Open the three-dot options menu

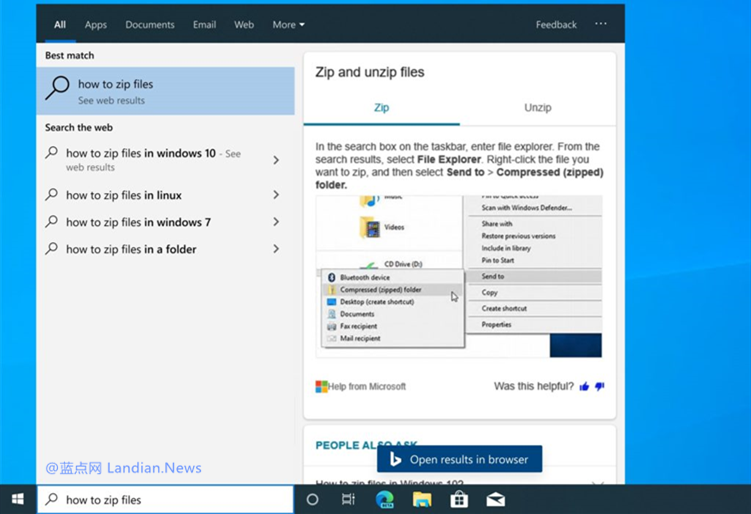(x=601, y=23)
